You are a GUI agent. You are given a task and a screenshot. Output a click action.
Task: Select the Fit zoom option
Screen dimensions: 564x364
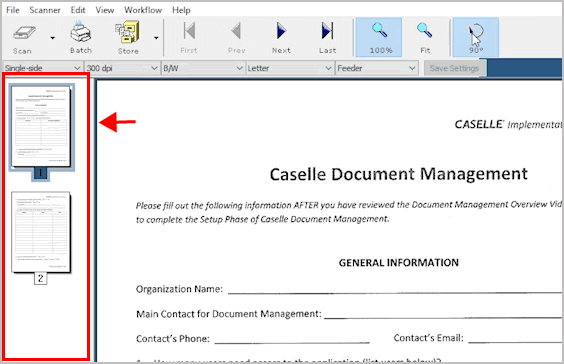pyautogui.click(x=425, y=37)
